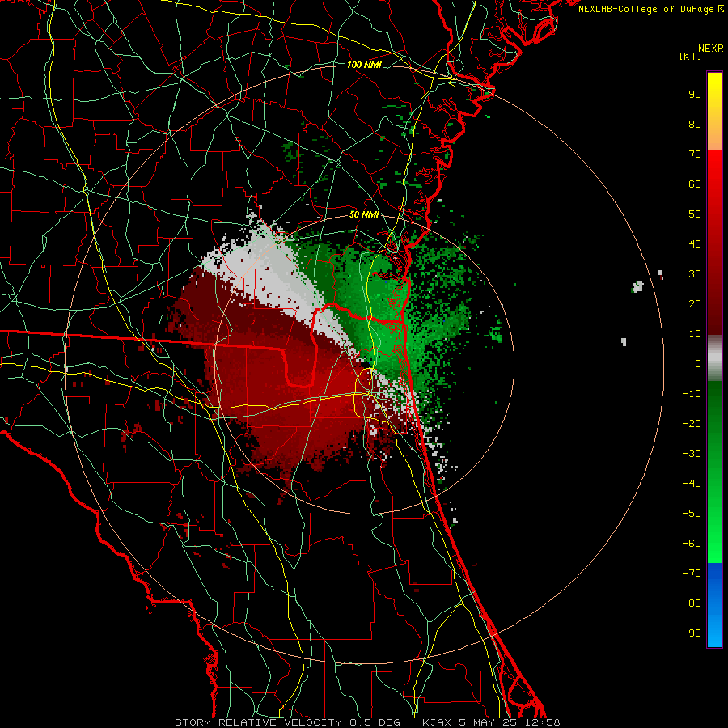Click the 70 value on the velocity scale

coord(695,154)
